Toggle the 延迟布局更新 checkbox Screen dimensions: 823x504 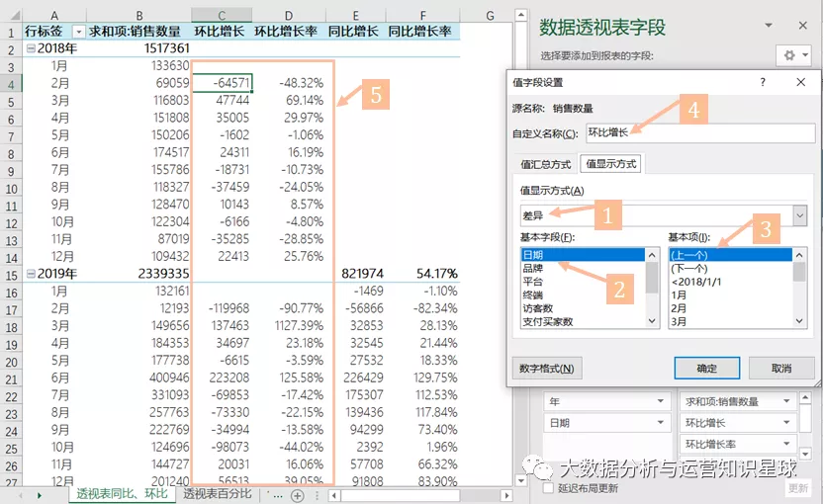[x=548, y=488]
